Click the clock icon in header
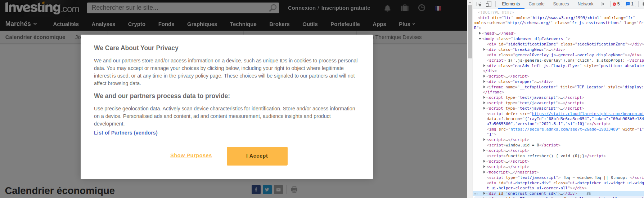The width and height of the screenshot is (644, 198). coord(422,8)
